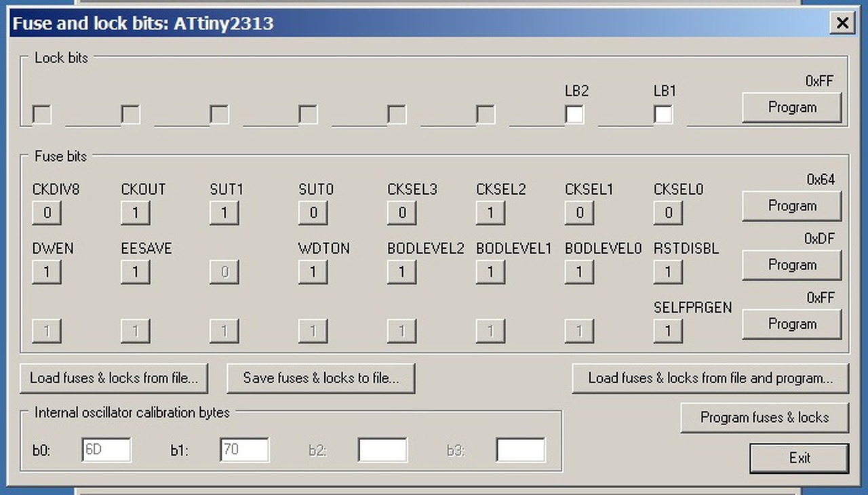Click the 0xDF fuse byte value
This screenshot has width=868, height=495.
click(820, 239)
